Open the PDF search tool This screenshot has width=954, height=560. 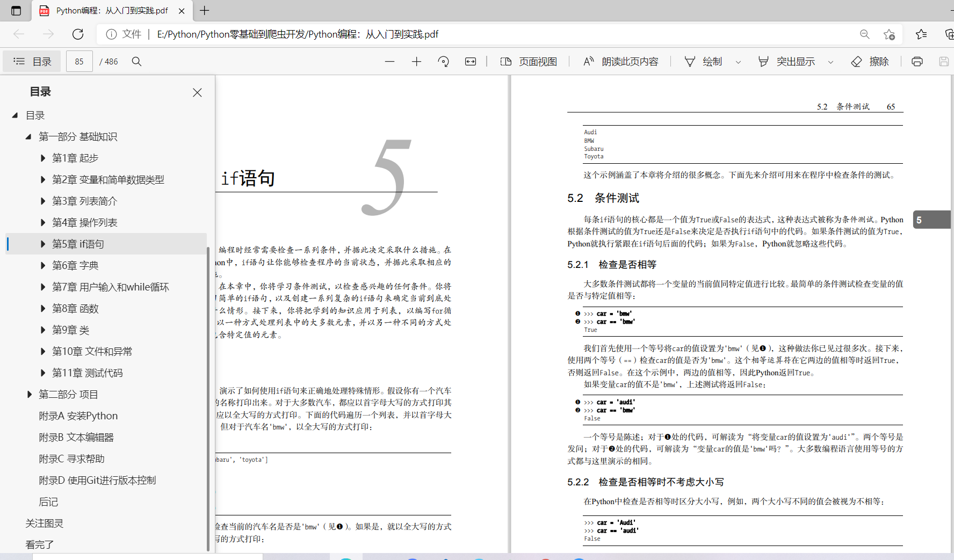pyautogui.click(x=137, y=61)
